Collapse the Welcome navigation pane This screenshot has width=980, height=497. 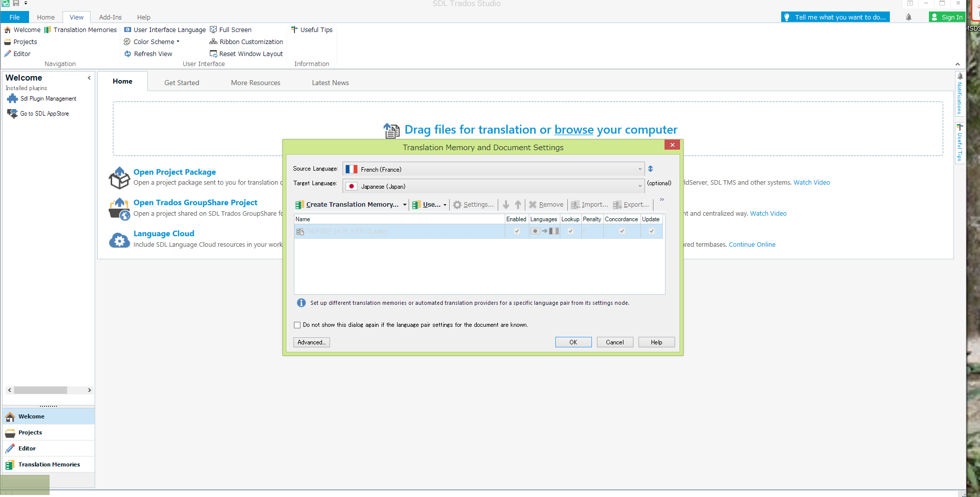pyautogui.click(x=89, y=78)
